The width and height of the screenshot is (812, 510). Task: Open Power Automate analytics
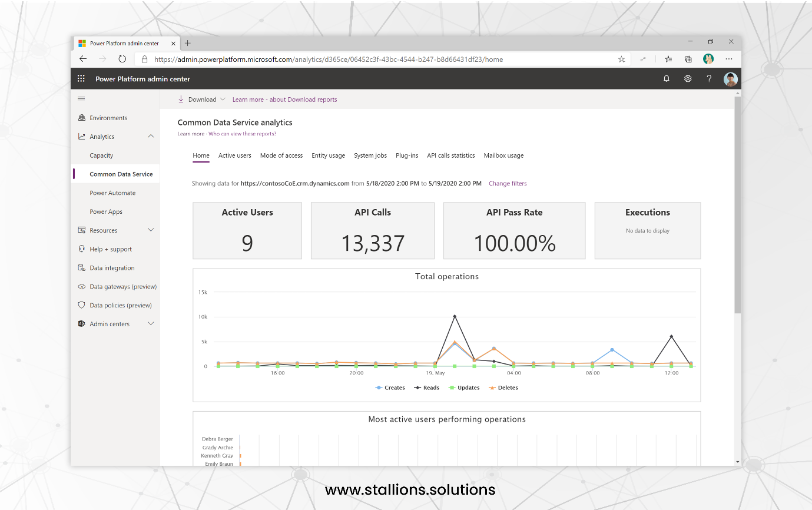(112, 193)
